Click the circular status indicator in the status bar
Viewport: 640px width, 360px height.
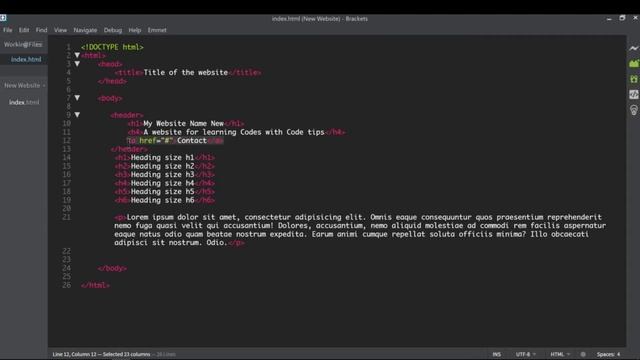pos(583,354)
